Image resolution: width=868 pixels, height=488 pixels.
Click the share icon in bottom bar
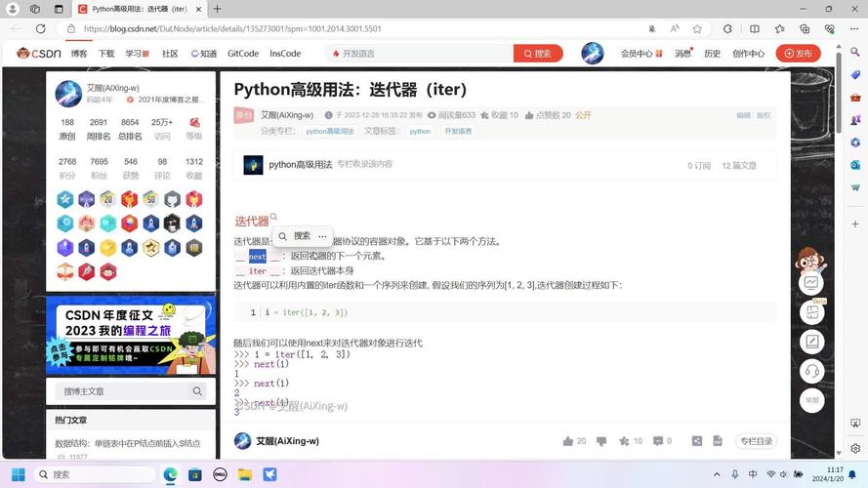pos(697,441)
